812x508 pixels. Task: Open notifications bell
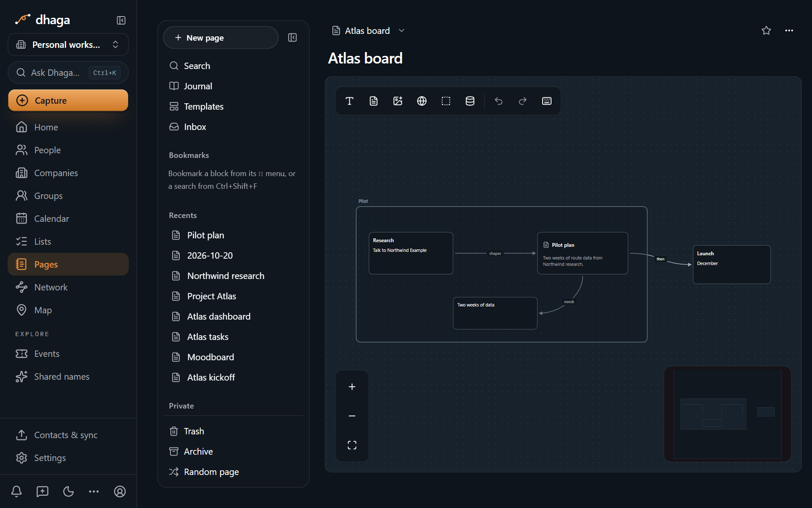(x=16, y=491)
